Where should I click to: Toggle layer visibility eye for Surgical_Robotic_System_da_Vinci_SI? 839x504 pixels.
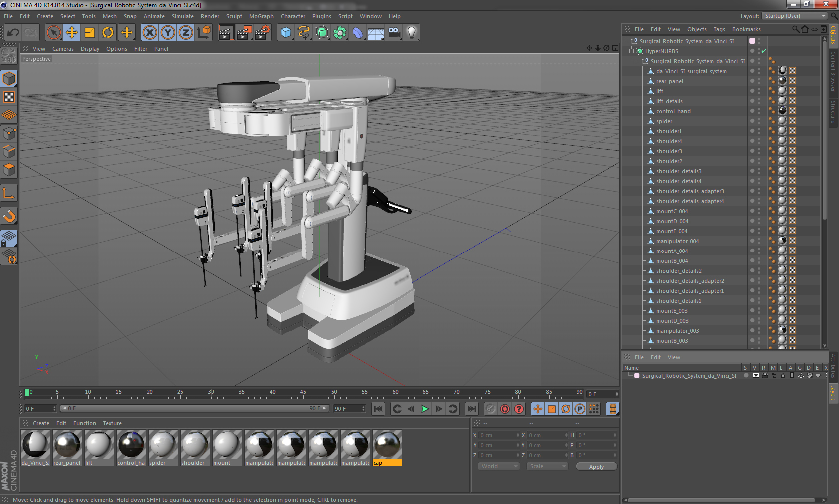tap(756, 376)
